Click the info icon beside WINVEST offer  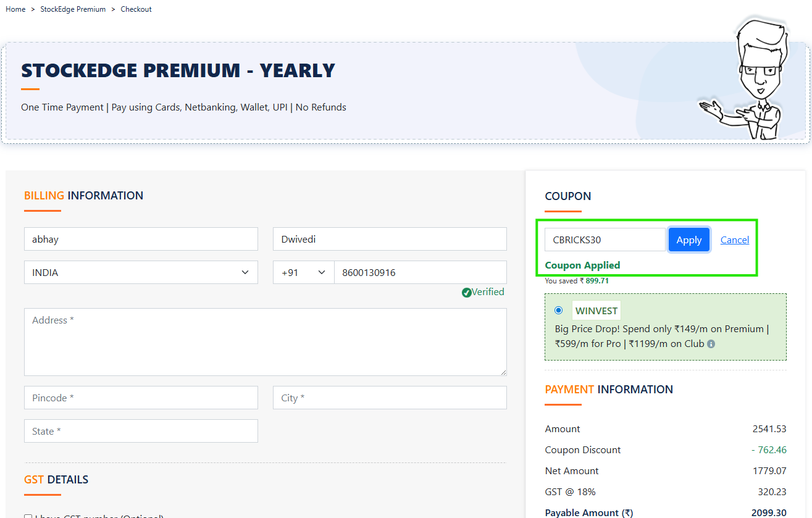(x=711, y=344)
